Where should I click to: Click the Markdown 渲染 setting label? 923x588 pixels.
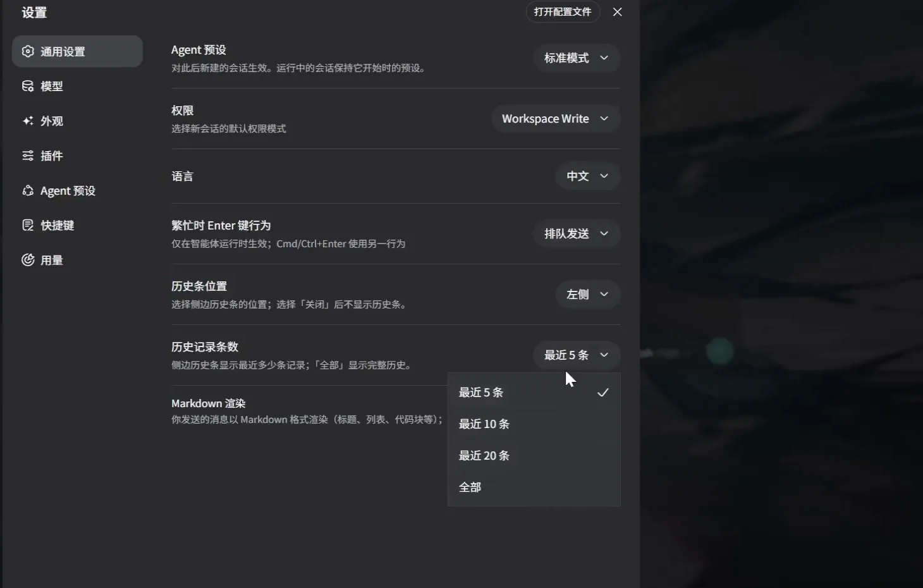click(x=209, y=403)
